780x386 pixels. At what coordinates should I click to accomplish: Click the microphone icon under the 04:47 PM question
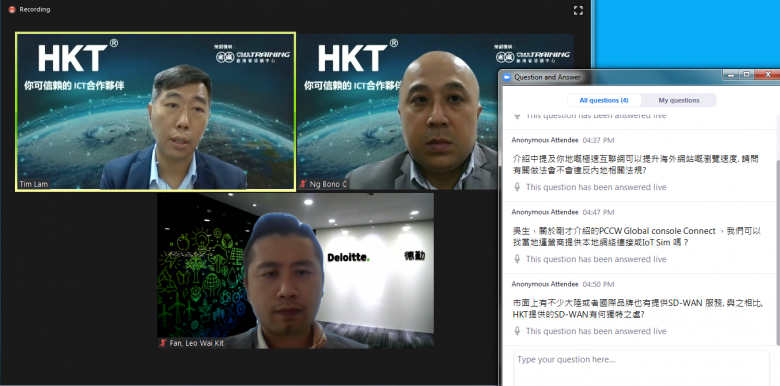point(517,259)
